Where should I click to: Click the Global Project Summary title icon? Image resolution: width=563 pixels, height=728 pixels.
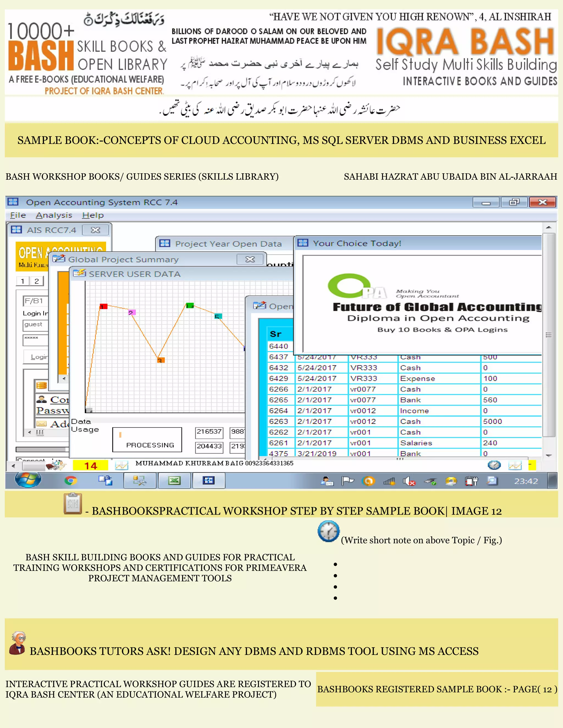tap(59, 259)
